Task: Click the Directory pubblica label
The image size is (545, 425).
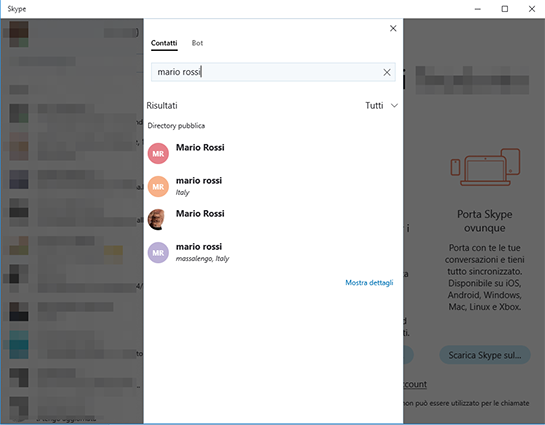Action: (176, 125)
